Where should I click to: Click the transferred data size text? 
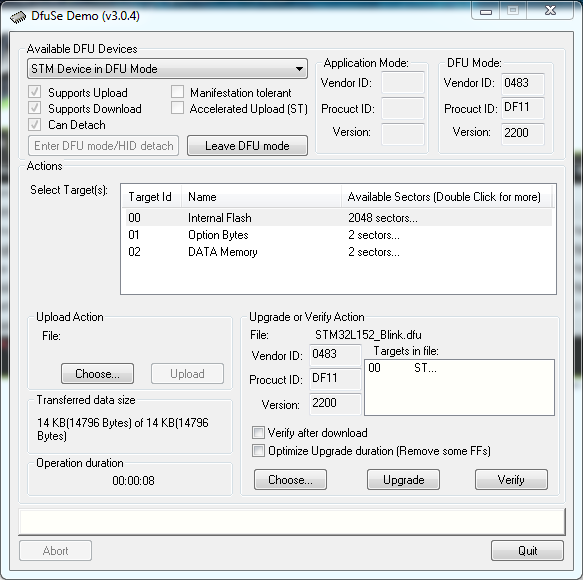click(123, 429)
